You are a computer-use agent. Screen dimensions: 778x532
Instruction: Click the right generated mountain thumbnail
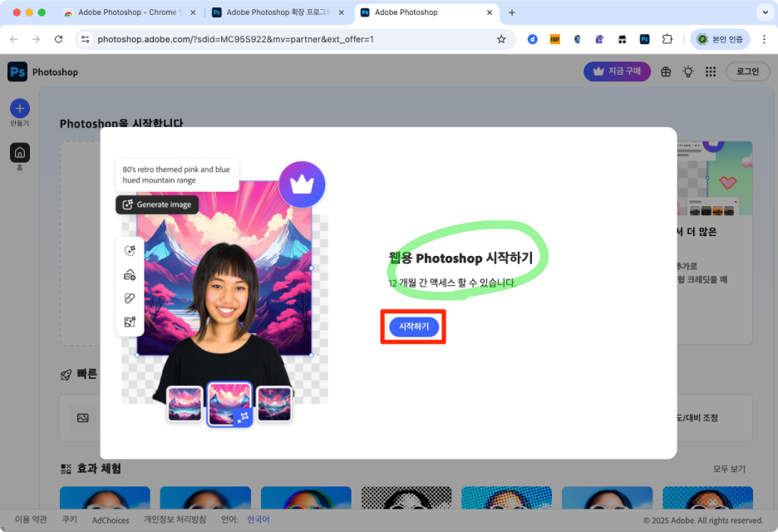coord(274,404)
